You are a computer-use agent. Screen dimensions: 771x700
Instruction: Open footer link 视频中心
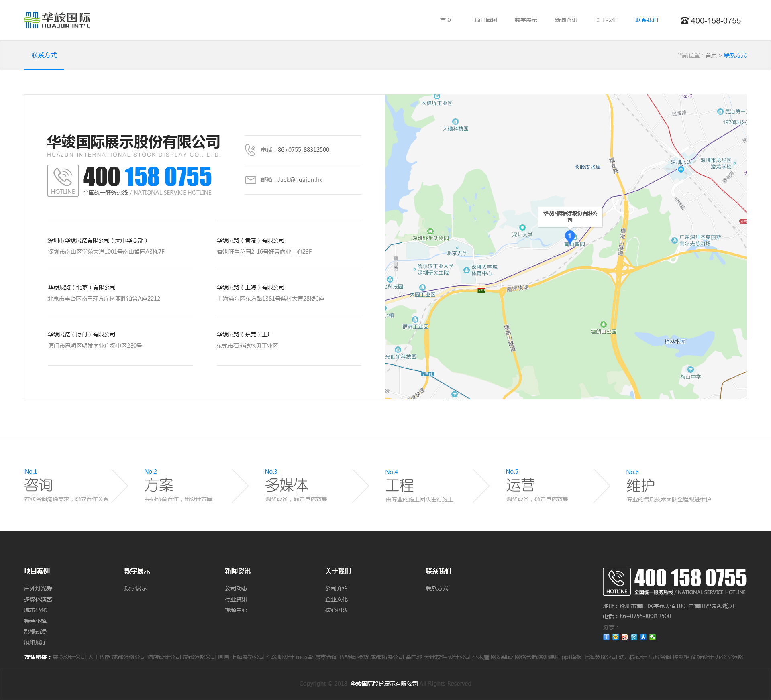236,610
